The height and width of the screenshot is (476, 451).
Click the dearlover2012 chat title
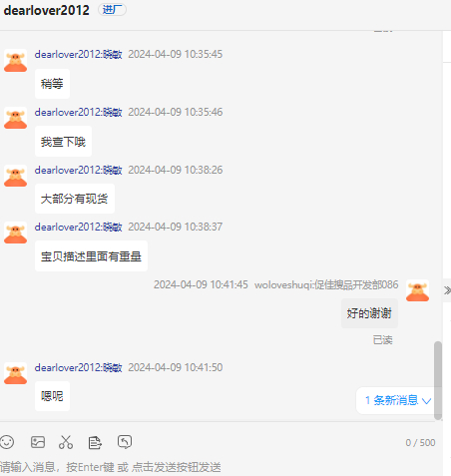47,10
